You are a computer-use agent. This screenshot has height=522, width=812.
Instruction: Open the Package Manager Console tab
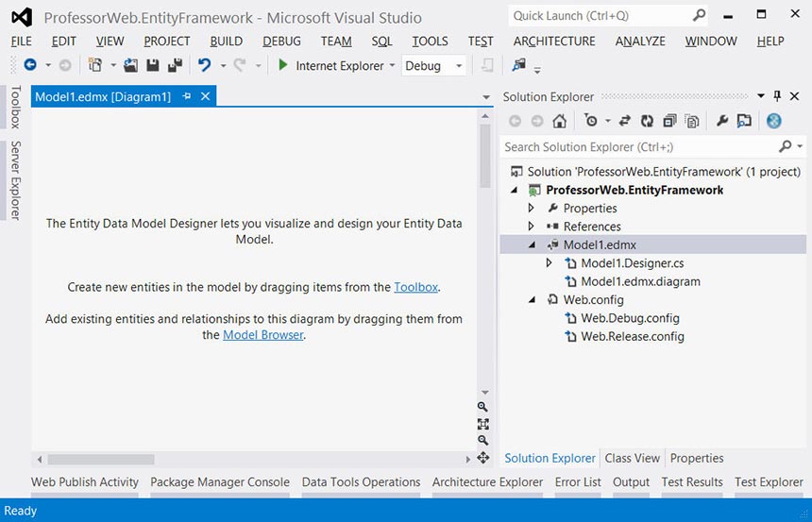tap(220, 482)
